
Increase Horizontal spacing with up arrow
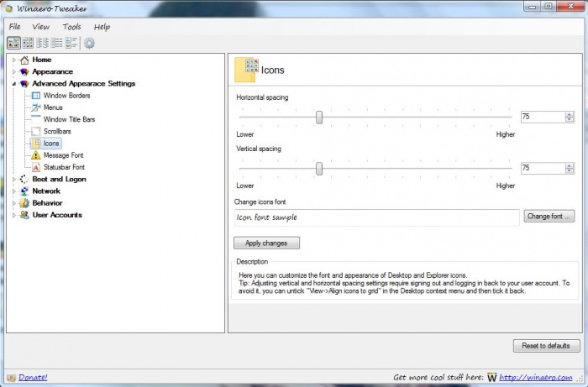(570, 114)
